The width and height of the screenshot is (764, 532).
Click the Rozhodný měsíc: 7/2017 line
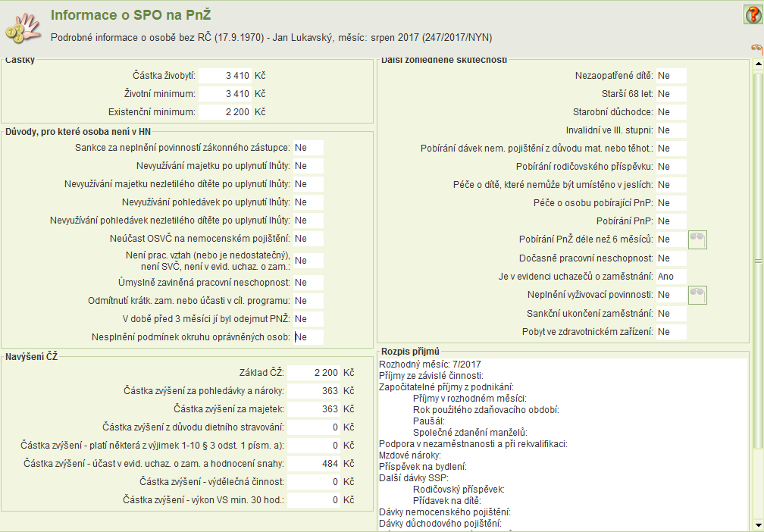pyautogui.click(x=430, y=365)
